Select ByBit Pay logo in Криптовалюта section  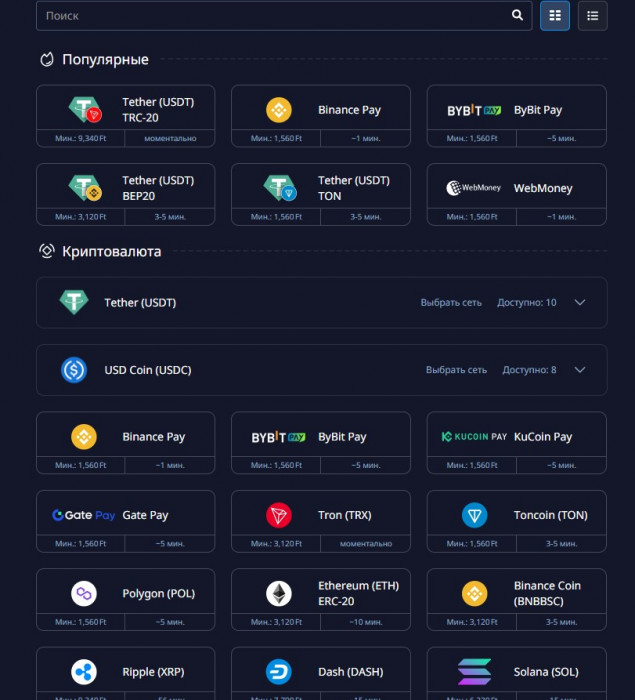tap(278, 437)
